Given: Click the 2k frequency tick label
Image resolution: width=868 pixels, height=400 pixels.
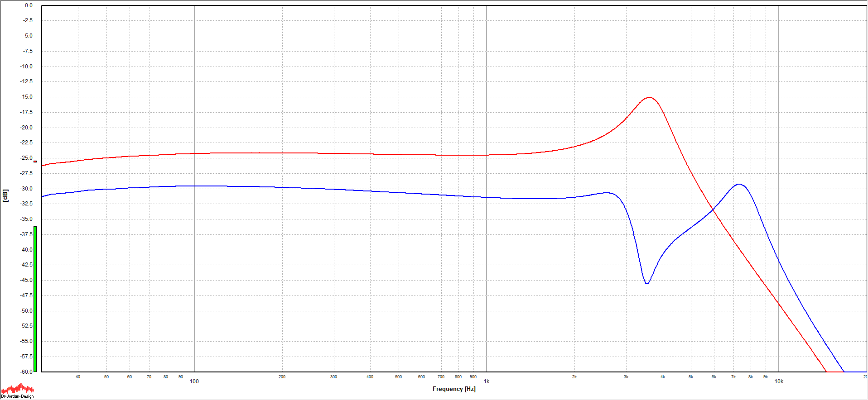Looking at the screenshot, I should 574,377.
